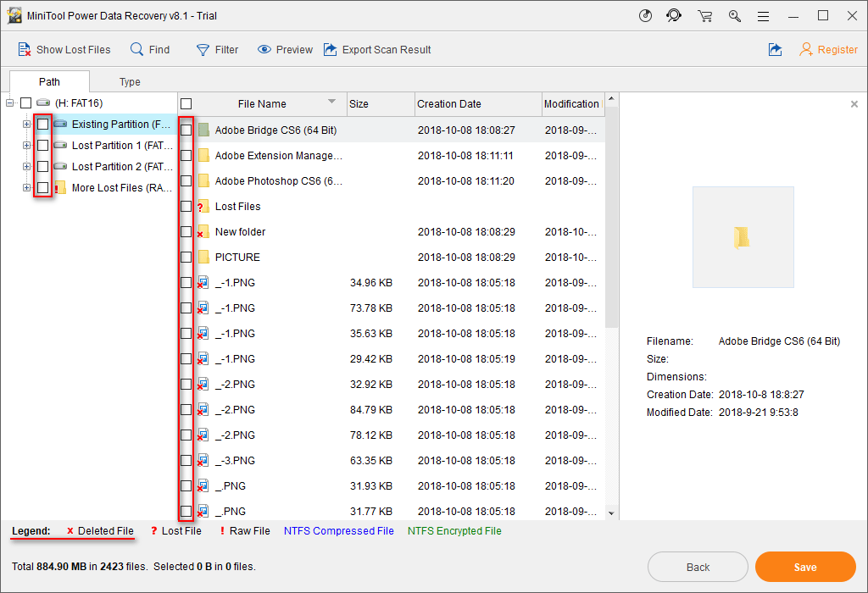Click the H: FAT16 drive icon
868x593 pixels.
[x=43, y=103]
